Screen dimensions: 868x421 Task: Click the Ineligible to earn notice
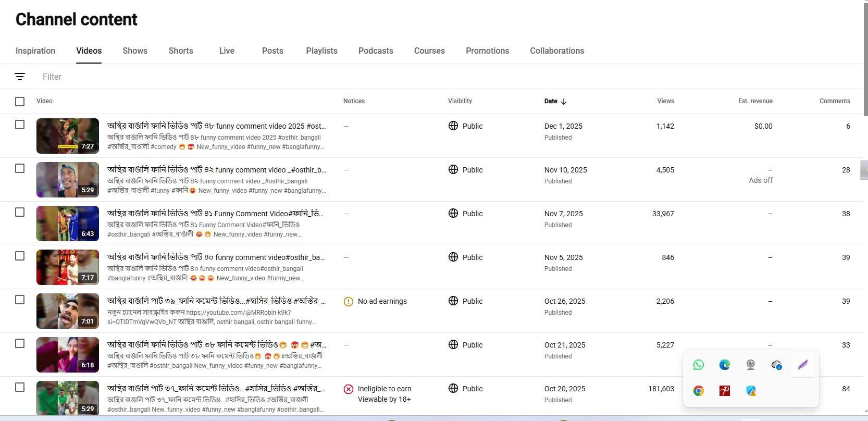(385, 394)
